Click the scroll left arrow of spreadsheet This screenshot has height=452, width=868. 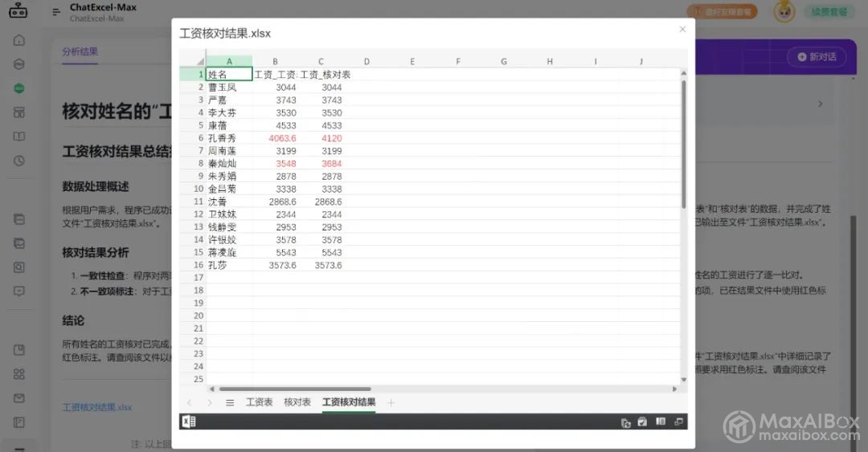pyautogui.click(x=212, y=389)
